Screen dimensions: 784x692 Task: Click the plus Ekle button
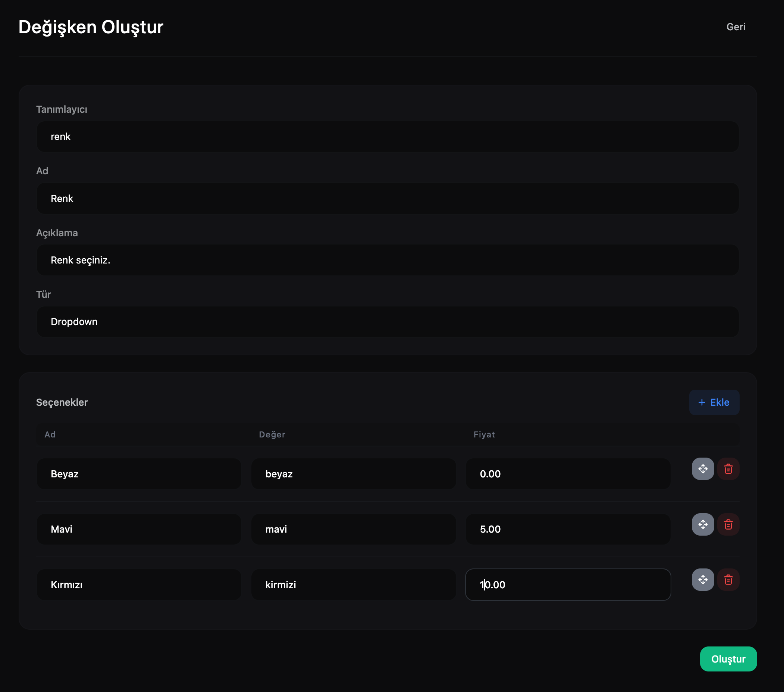click(x=714, y=402)
